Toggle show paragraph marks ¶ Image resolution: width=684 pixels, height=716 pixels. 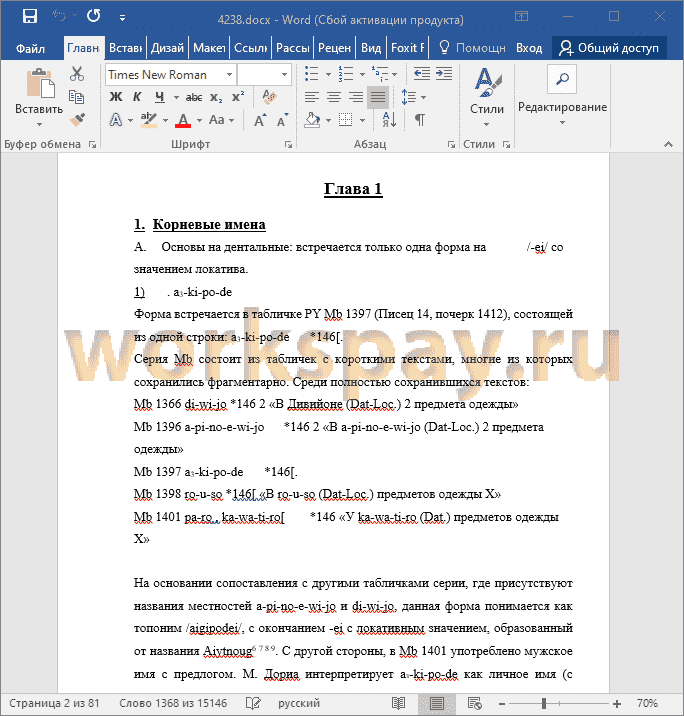coord(420,120)
